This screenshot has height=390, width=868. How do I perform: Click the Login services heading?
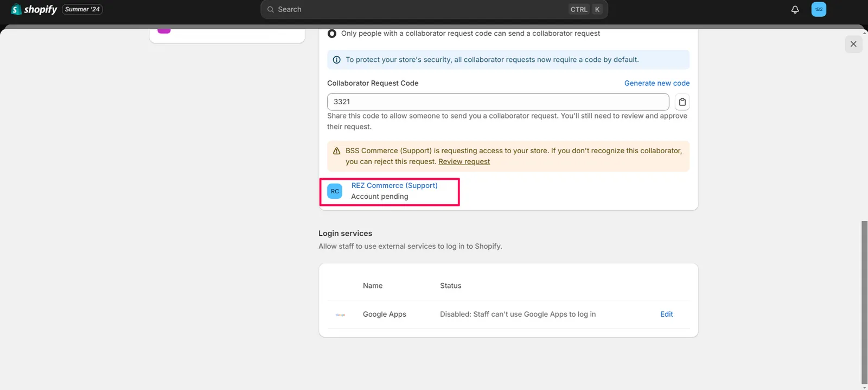point(345,233)
